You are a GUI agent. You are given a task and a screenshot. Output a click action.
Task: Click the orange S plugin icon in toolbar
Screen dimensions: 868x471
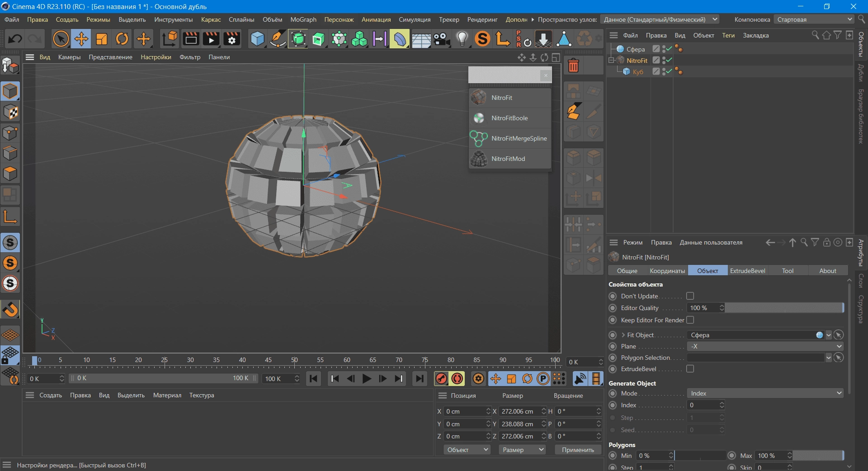coord(482,39)
